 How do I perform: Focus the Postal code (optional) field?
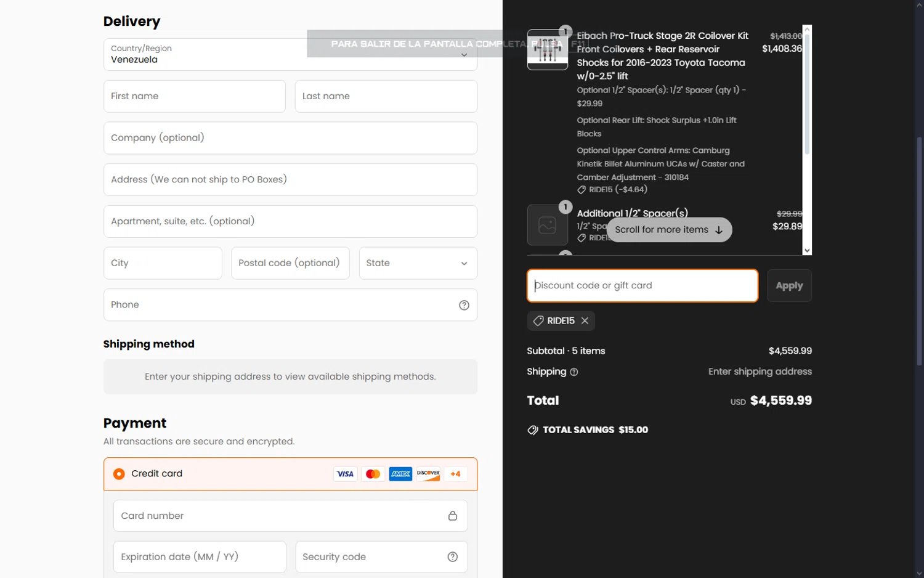[290, 263]
